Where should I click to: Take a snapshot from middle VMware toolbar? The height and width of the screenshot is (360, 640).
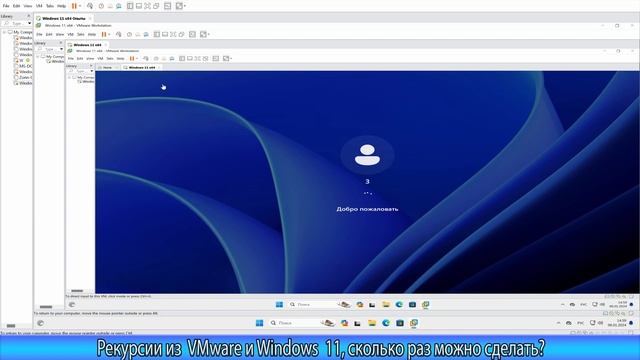[129, 35]
